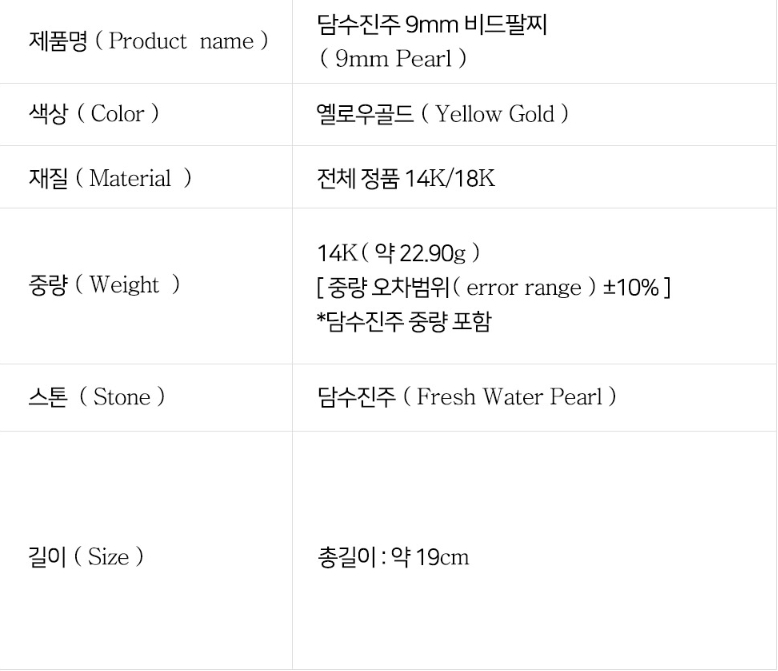Click the 재질 (Material) row label
778x671 pixels.
tap(110, 178)
